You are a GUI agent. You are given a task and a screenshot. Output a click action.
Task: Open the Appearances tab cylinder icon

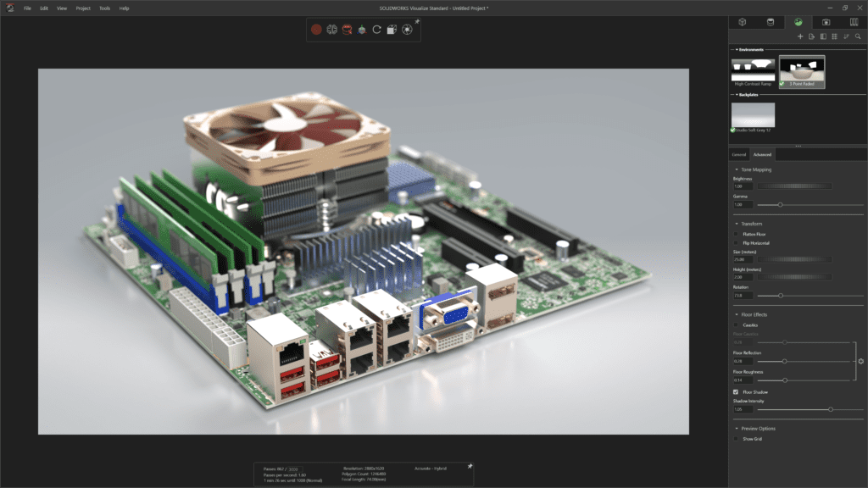pyautogui.click(x=770, y=22)
